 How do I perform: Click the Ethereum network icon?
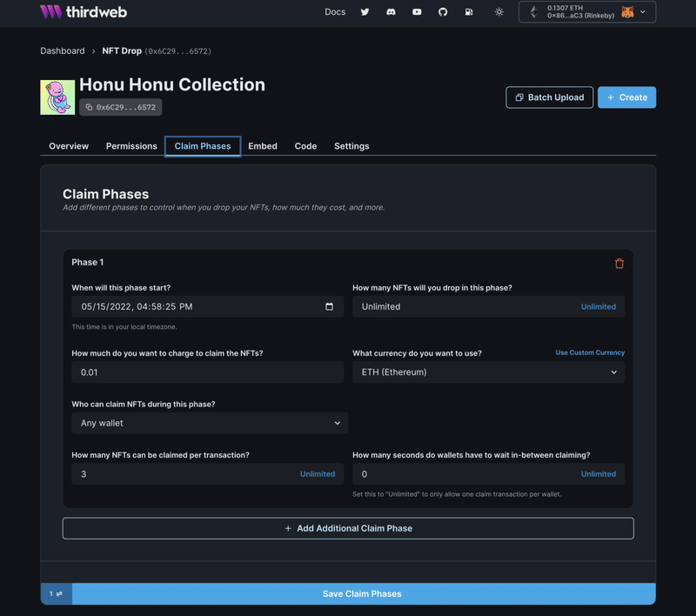[534, 12]
